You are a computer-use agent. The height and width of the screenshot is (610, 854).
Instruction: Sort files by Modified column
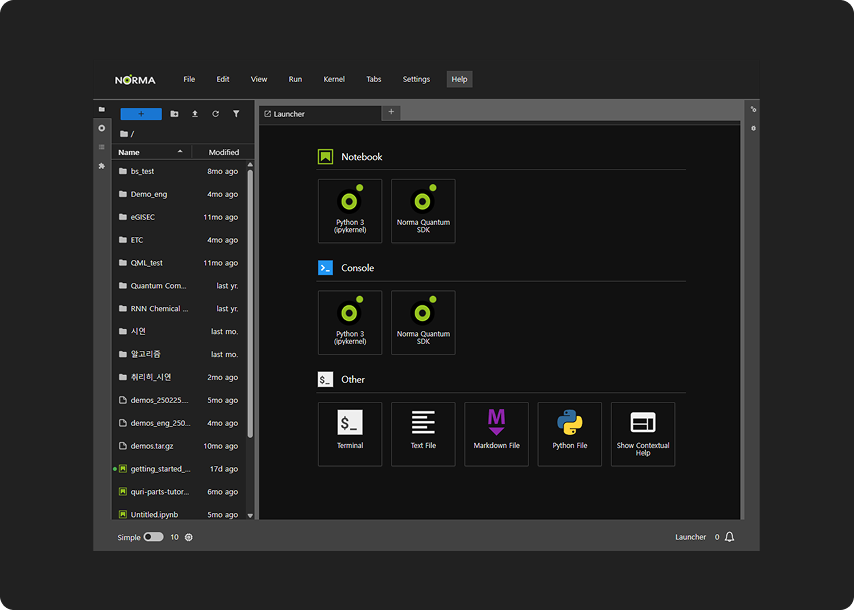click(x=223, y=152)
